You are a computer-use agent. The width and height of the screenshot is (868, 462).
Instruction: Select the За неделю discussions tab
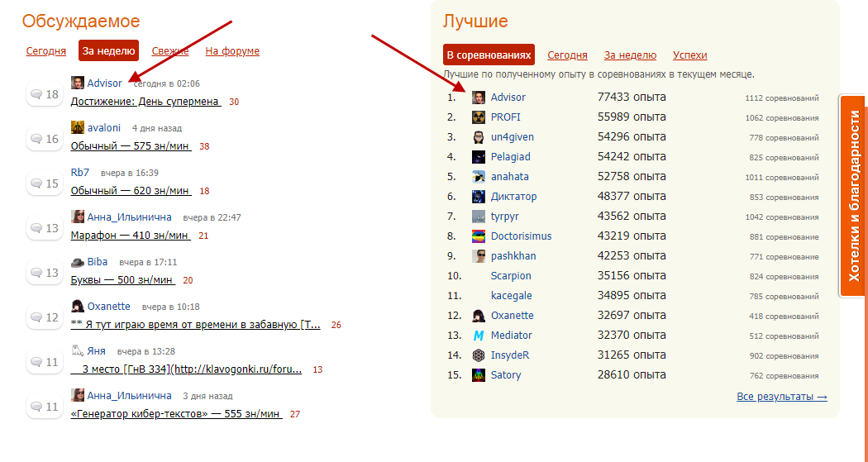108,51
